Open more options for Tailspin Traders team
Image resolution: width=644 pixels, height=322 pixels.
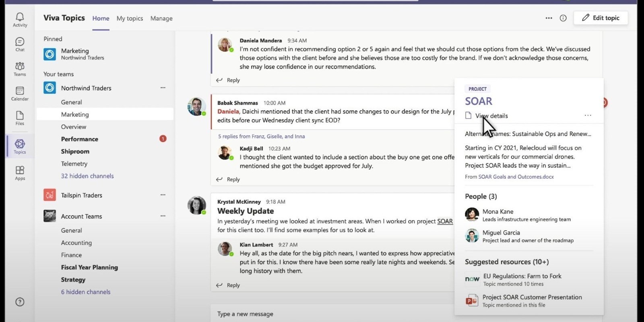tap(163, 195)
